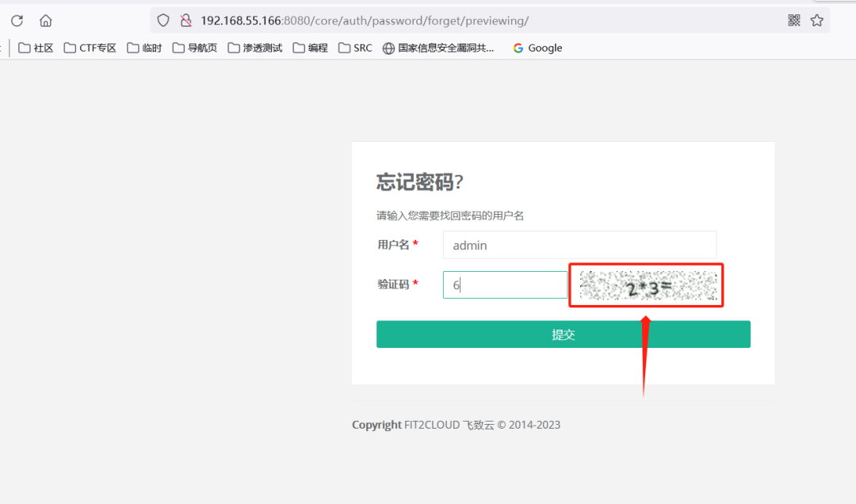Expand the CTF专区 bookmark folder
Screen dimensions: 856x504
90,48
